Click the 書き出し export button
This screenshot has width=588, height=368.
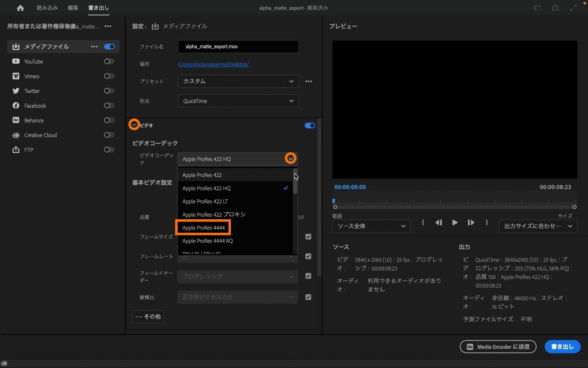pyautogui.click(x=562, y=347)
